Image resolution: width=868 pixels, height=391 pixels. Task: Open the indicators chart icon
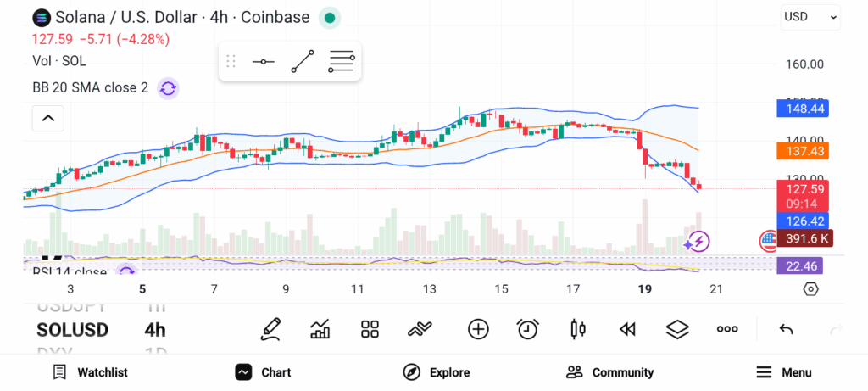320,329
